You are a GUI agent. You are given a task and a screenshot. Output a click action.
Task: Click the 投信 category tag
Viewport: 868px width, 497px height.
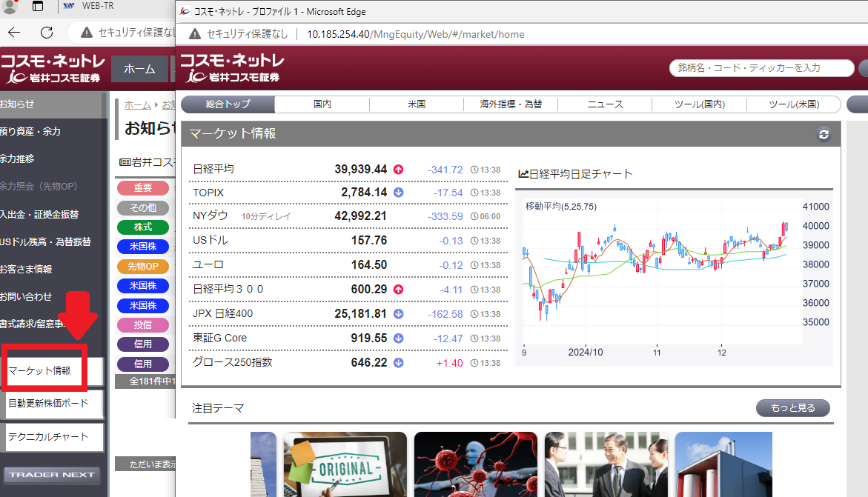pyautogui.click(x=143, y=325)
